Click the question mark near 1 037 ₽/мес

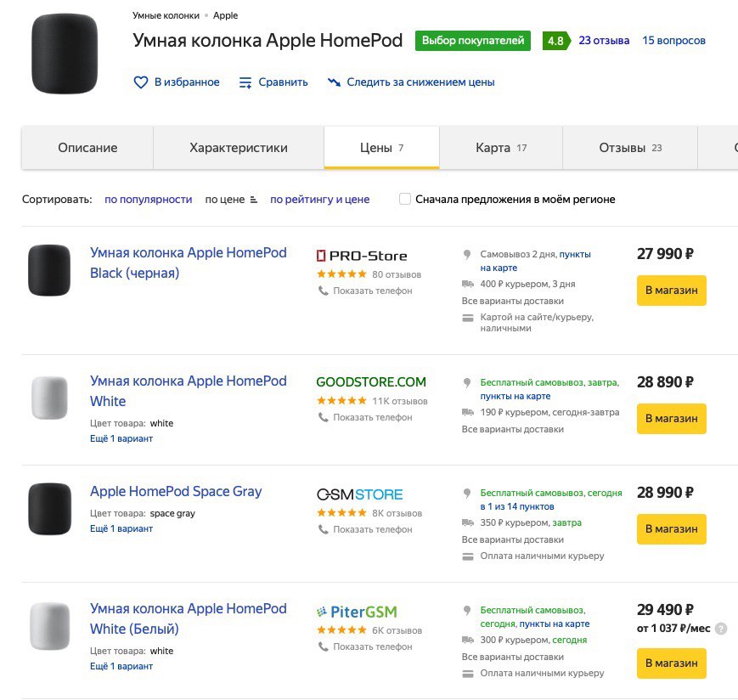coord(720,629)
